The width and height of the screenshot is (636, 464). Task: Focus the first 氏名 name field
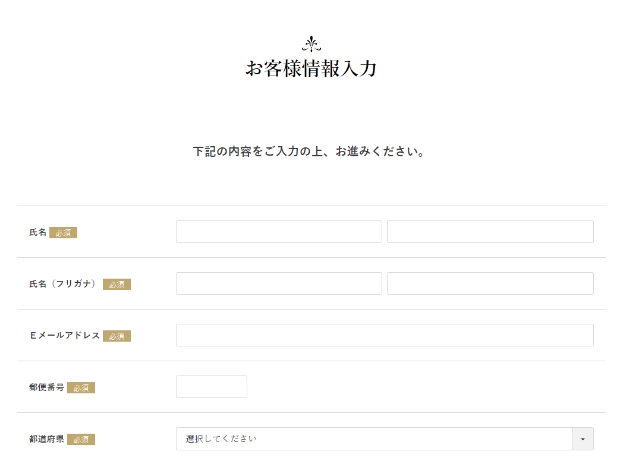click(x=278, y=232)
